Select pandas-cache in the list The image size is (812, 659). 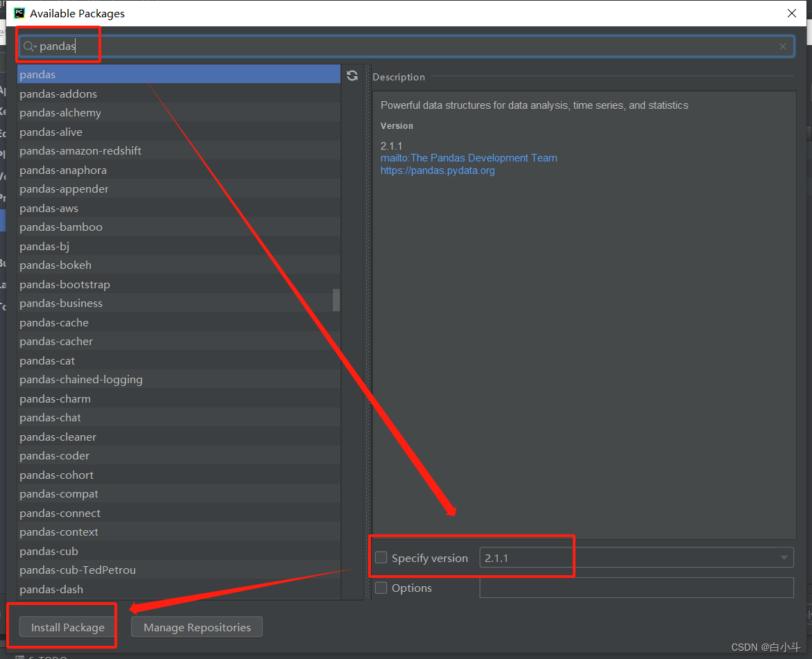pyautogui.click(x=179, y=322)
